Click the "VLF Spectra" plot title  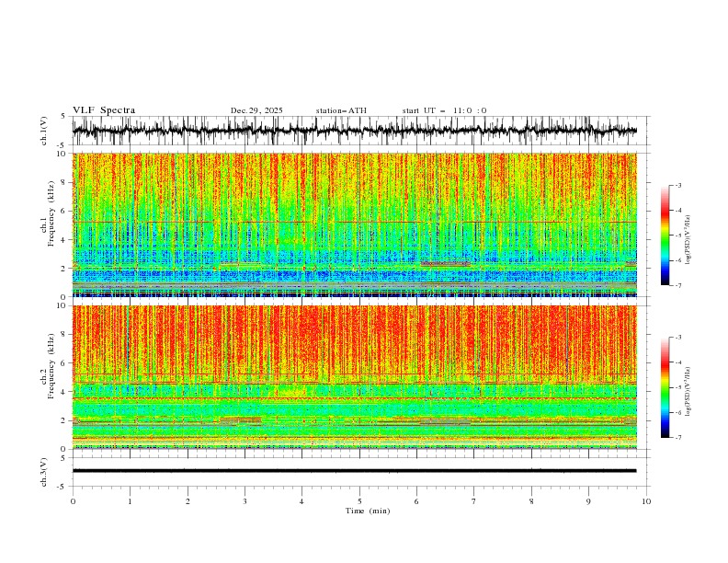(104, 110)
